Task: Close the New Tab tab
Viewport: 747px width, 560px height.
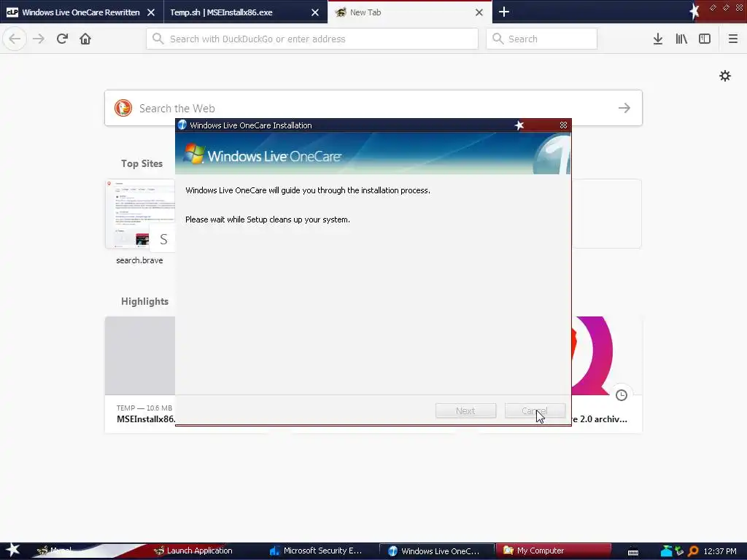Action: pos(479,12)
